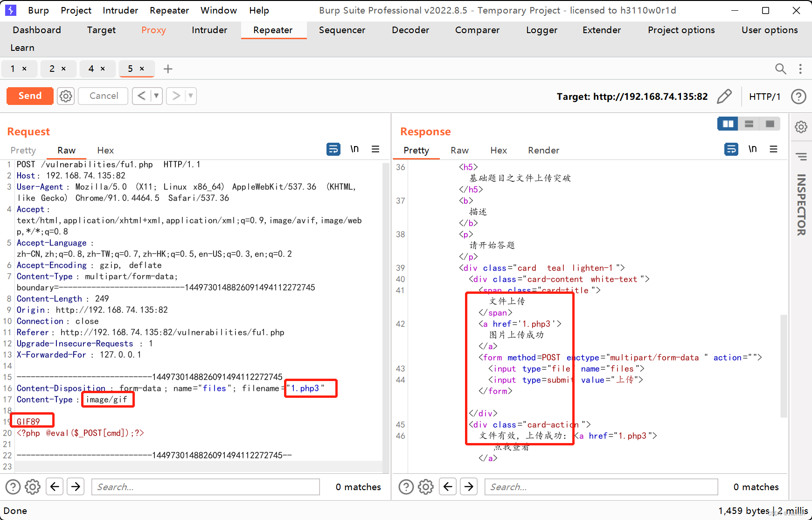The width and height of the screenshot is (812, 520).
Task: Open request search settings gear
Action: (33, 487)
